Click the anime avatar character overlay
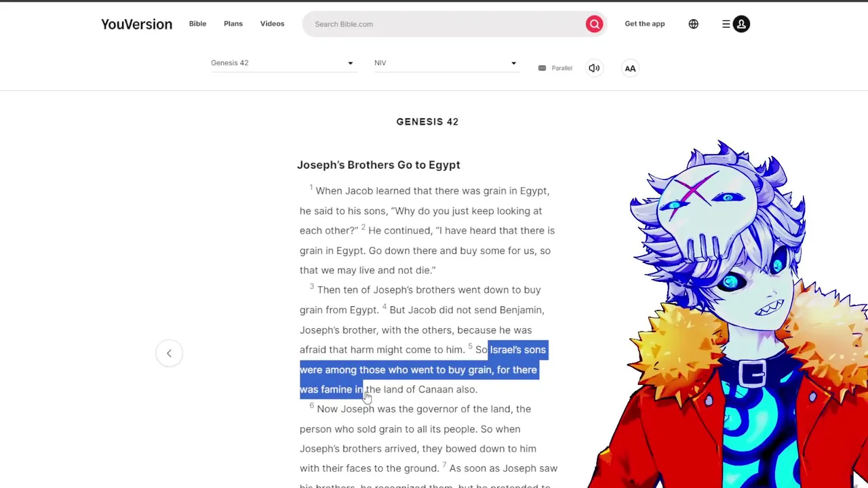 point(729,315)
